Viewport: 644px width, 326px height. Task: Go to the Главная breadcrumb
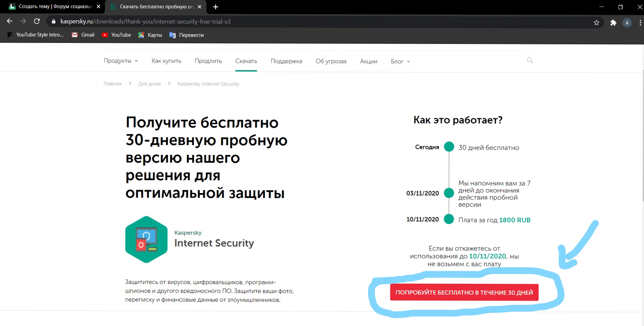[x=112, y=84]
